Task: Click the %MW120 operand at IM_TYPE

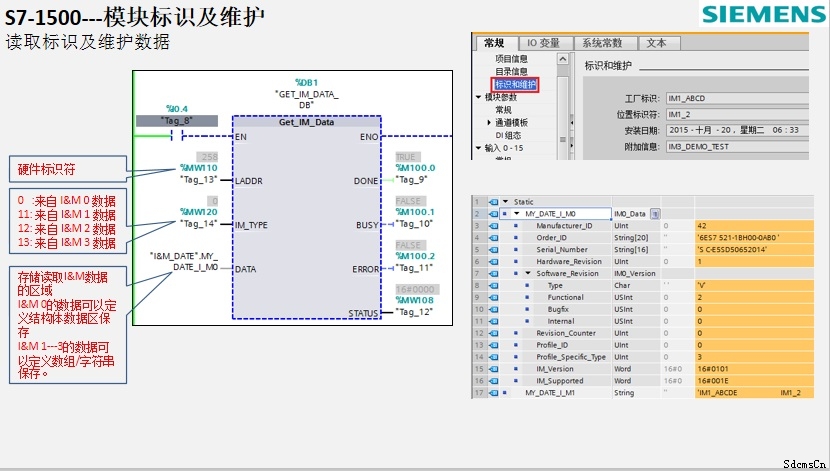Action: pos(199,212)
